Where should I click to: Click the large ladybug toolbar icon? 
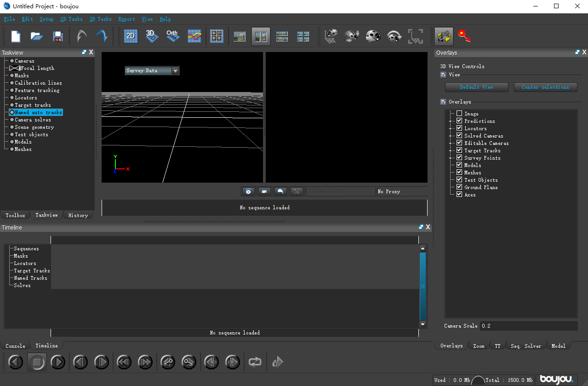[373, 36]
